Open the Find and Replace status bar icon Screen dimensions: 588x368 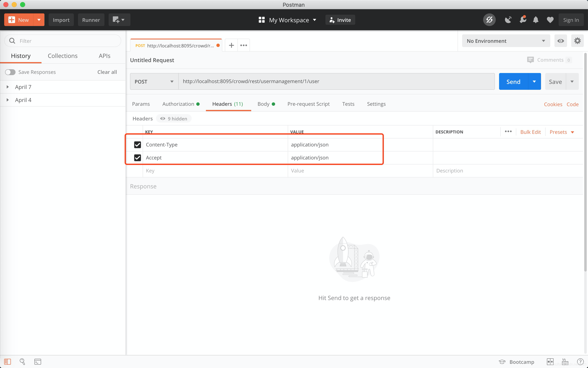click(x=22, y=362)
